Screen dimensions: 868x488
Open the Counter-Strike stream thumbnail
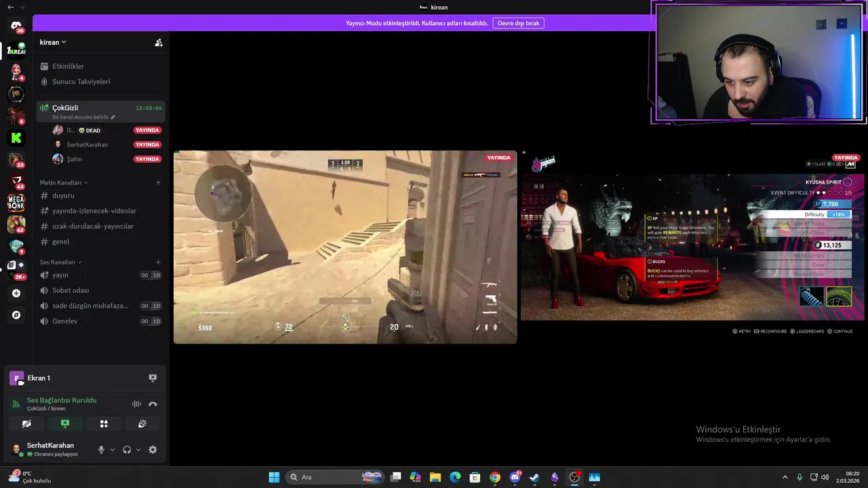pos(345,247)
